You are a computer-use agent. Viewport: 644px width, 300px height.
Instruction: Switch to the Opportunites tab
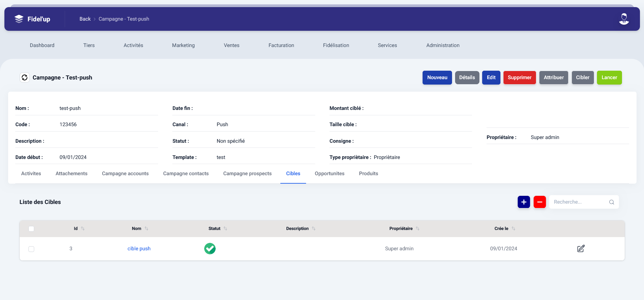(329, 174)
